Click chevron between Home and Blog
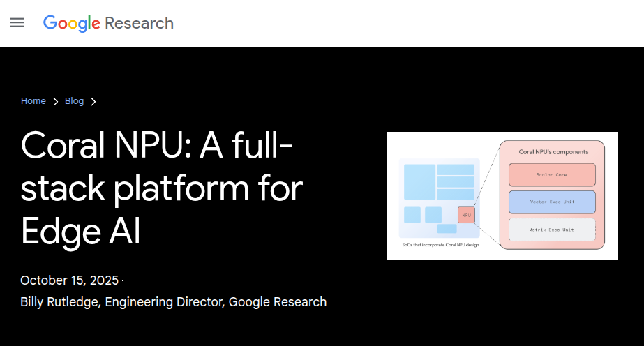The width and height of the screenshot is (644, 346). pyautogui.click(x=55, y=101)
